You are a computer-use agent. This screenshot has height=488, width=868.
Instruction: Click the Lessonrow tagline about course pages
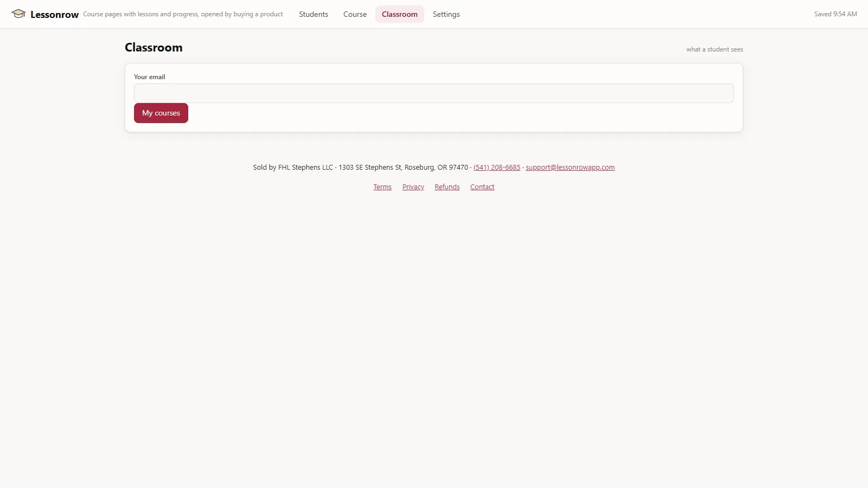pyautogui.click(x=183, y=14)
